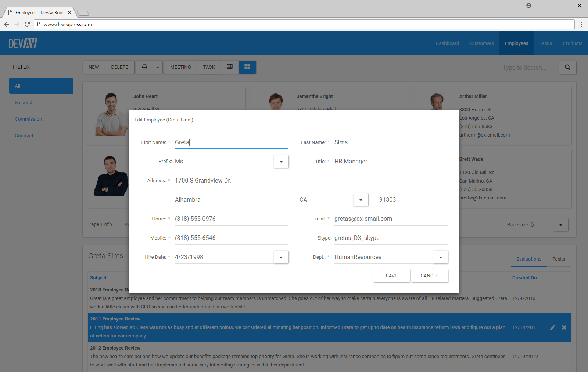Click the search magnifier icon

coord(567,67)
